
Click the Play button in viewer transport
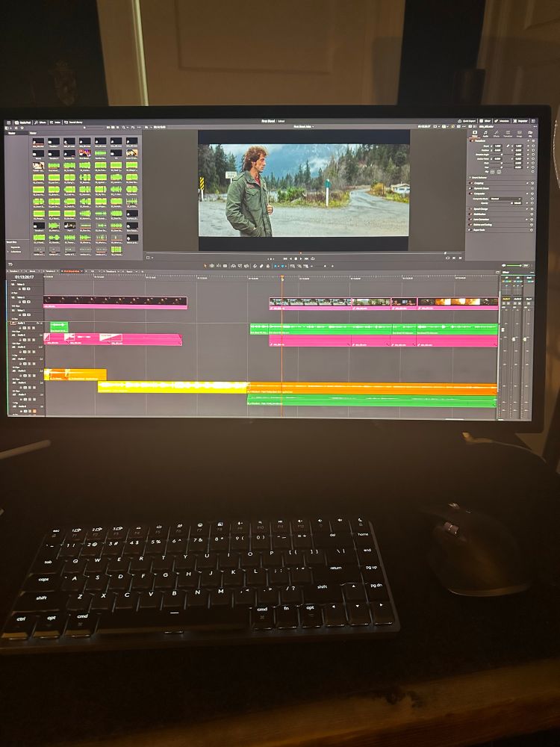[301, 258]
